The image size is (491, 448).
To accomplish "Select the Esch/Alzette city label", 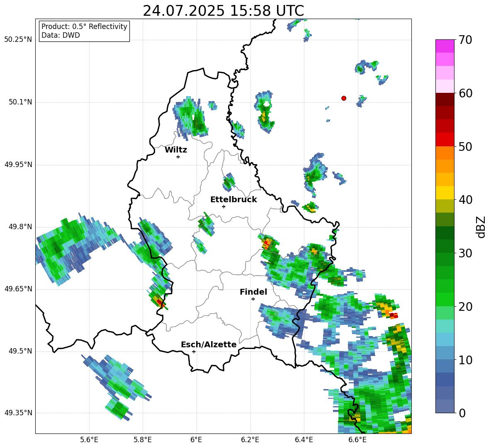I will pos(209,344).
